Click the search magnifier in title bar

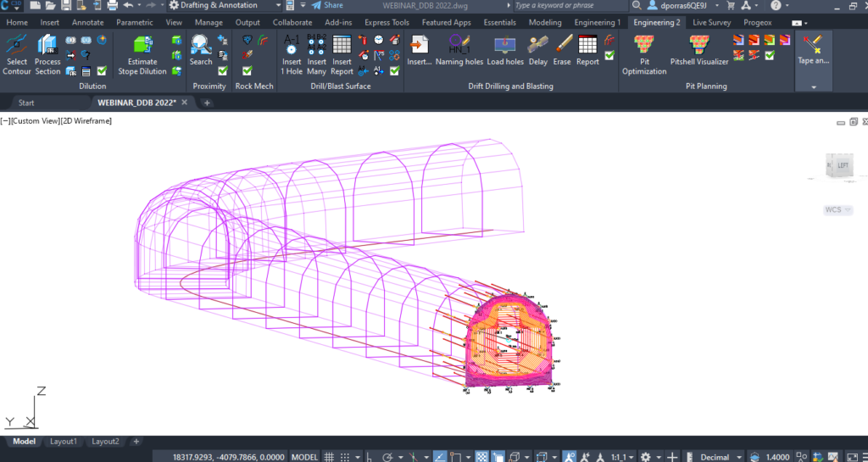coord(637,6)
